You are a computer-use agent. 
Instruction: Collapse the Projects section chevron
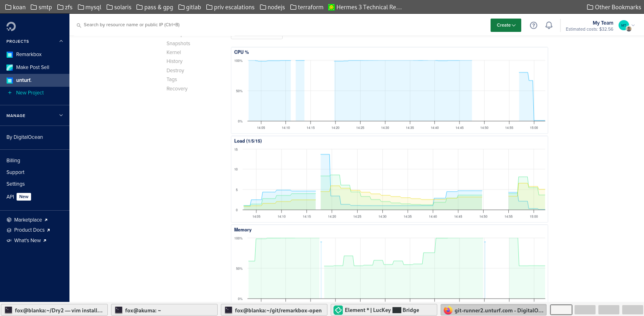pos(61,41)
